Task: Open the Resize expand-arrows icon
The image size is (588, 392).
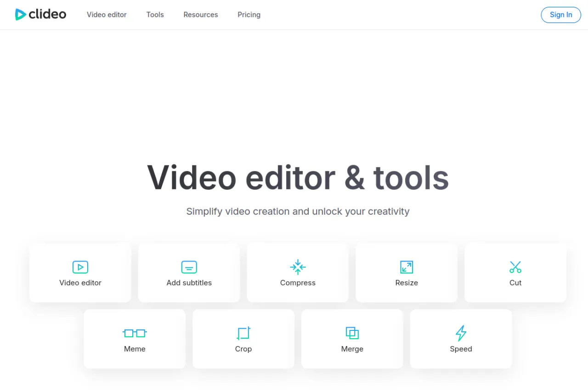Action: pyautogui.click(x=407, y=267)
